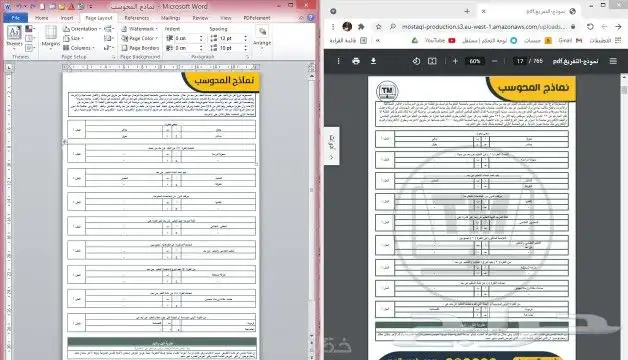Image resolution: width=628 pixels, height=360 pixels.
Task: Switch to the References tab
Action: tap(137, 18)
